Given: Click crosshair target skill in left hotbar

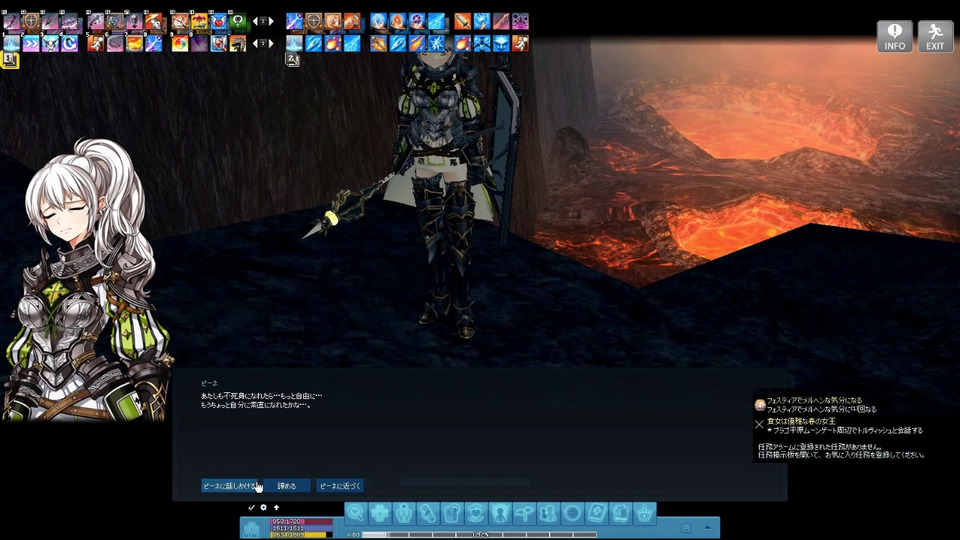Looking at the screenshot, I should [31, 21].
